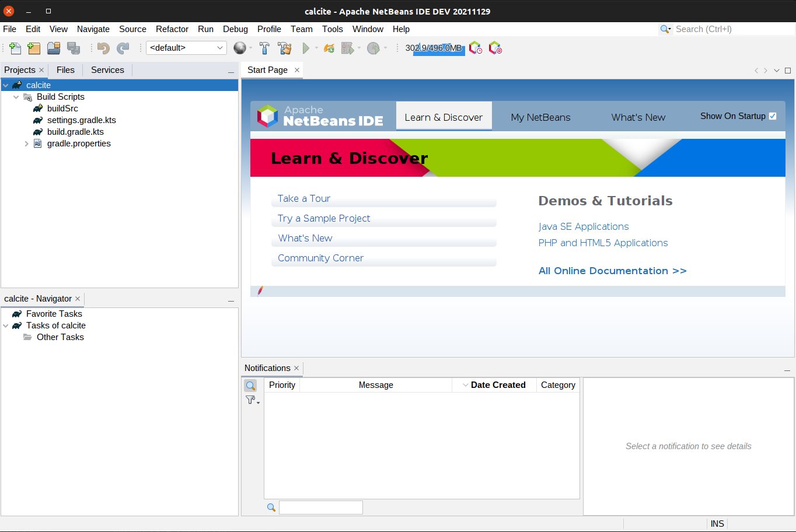Click the Clean and Build icon
Image resolution: width=796 pixels, height=532 pixels.
(285, 48)
